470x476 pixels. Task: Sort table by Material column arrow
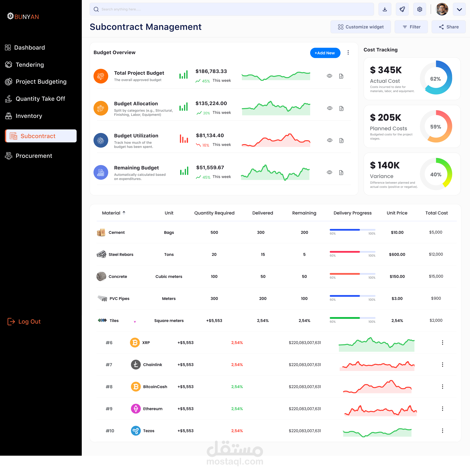click(124, 213)
